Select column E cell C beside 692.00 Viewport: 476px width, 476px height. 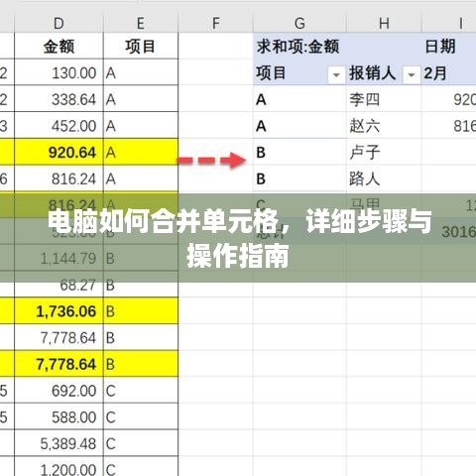click(141, 391)
